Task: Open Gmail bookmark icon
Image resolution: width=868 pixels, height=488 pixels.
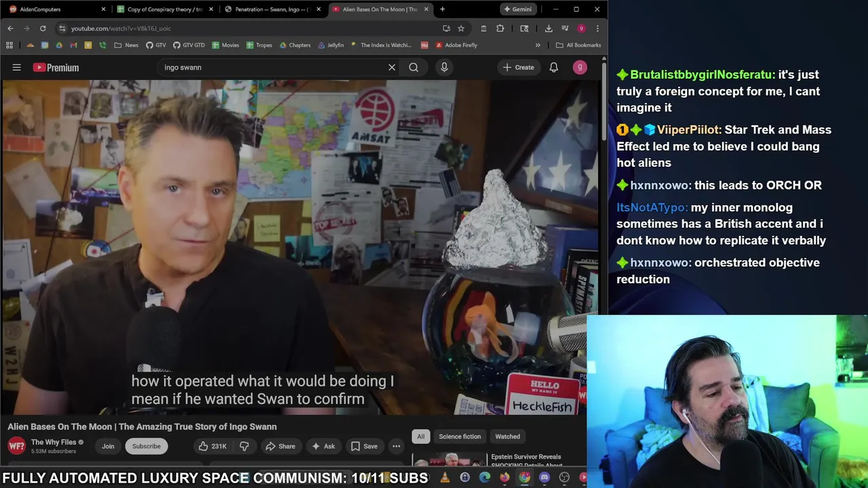Action: pos(74,45)
